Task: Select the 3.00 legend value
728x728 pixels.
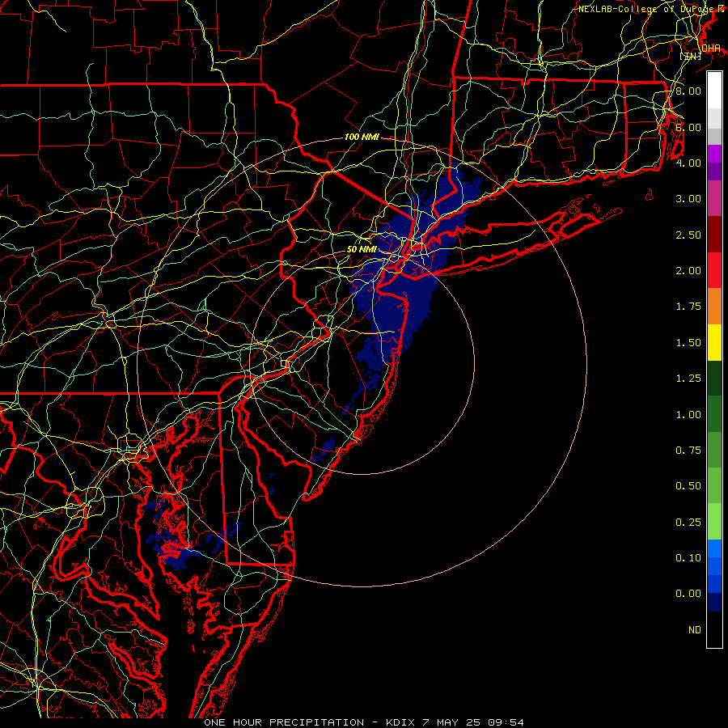Action: (x=688, y=199)
